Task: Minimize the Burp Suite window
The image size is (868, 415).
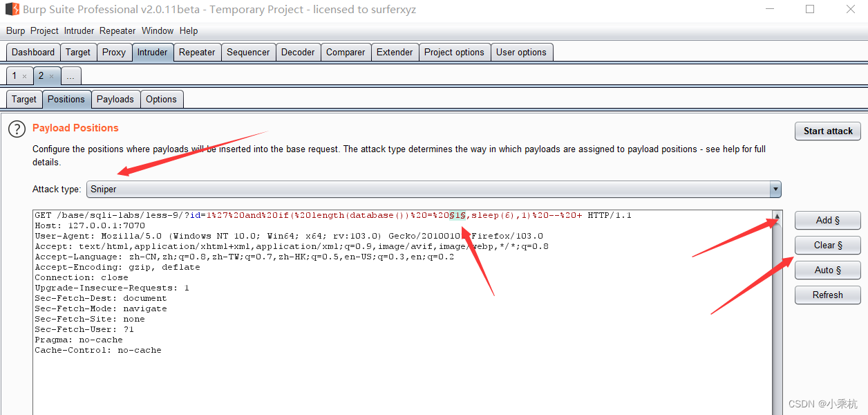Action: 769,10
